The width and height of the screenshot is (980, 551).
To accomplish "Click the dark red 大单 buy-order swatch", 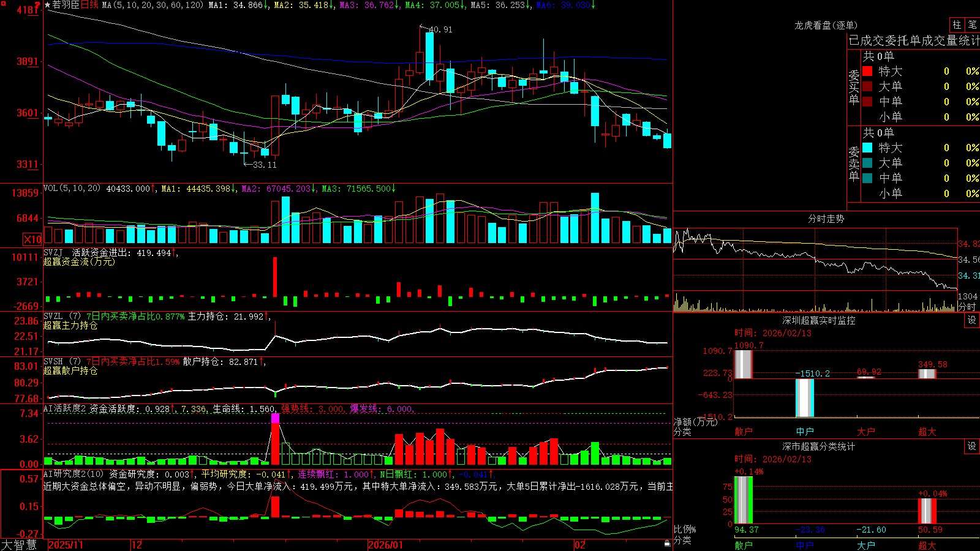I will (x=867, y=86).
